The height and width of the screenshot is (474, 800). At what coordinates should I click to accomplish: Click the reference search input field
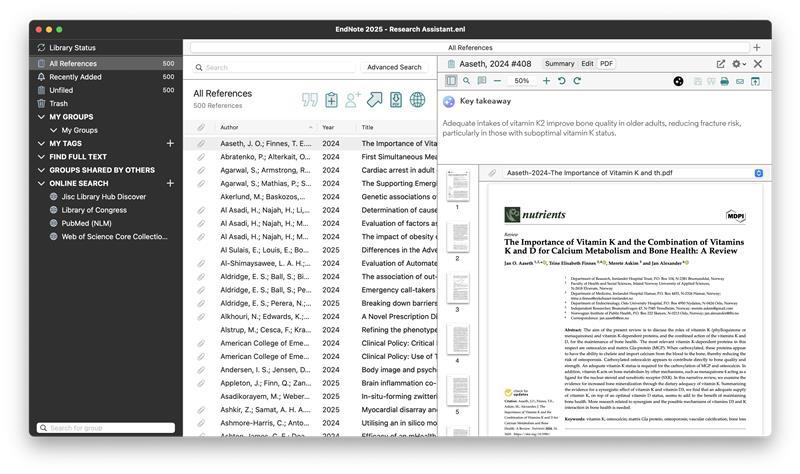pyautogui.click(x=274, y=67)
